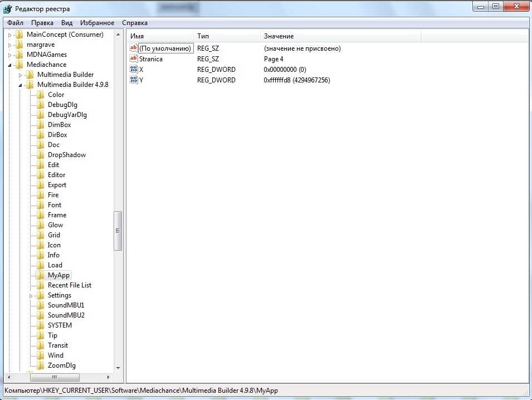The height and width of the screenshot is (400, 532).
Task: Expand the Multimedia Builder key
Action: pyautogui.click(x=21, y=75)
